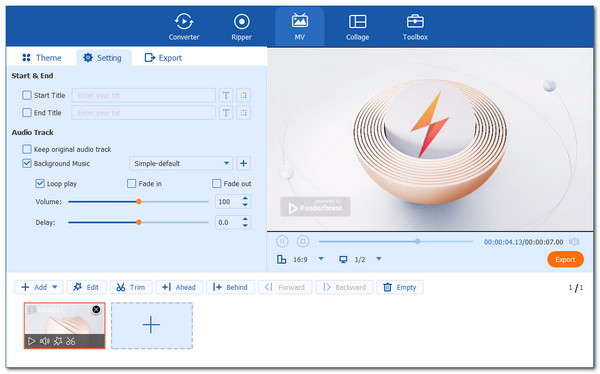600x374 pixels.
Task: Click the orange Export button
Action: (565, 259)
